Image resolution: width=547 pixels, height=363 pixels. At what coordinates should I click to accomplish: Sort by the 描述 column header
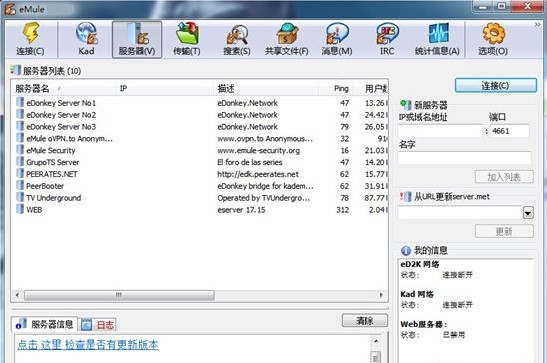pyautogui.click(x=266, y=89)
